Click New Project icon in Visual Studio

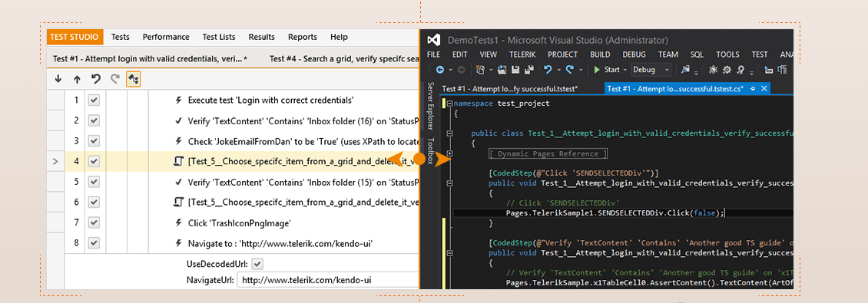click(x=481, y=70)
